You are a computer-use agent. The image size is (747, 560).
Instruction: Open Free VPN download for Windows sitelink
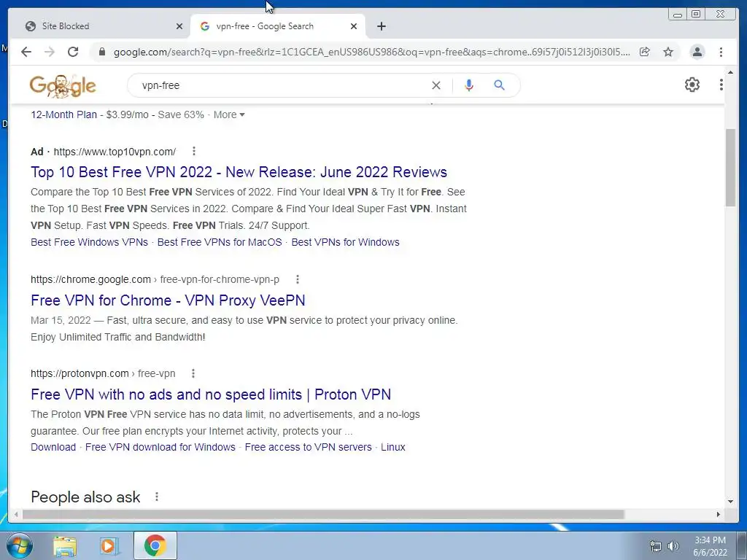[160, 447]
